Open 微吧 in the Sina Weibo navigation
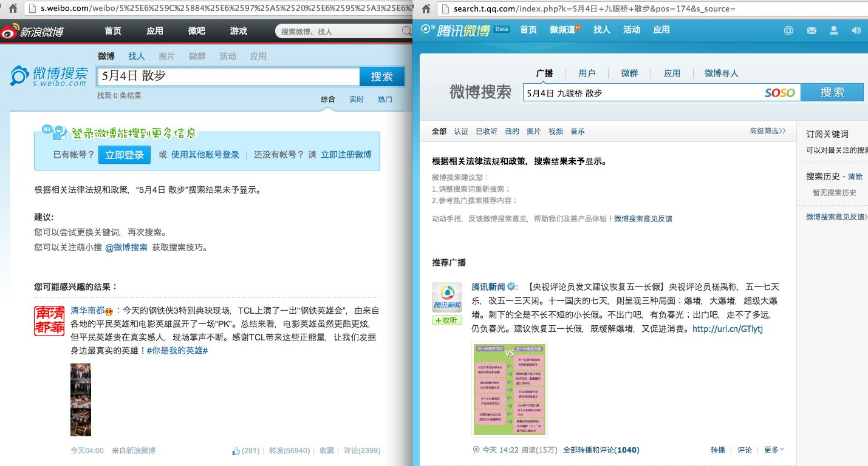868x466 pixels. tap(197, 31)
